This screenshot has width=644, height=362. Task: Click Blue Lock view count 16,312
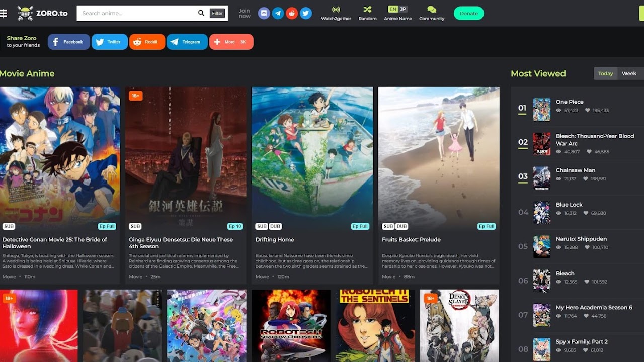pyautogui.click(x=567, y=213)
